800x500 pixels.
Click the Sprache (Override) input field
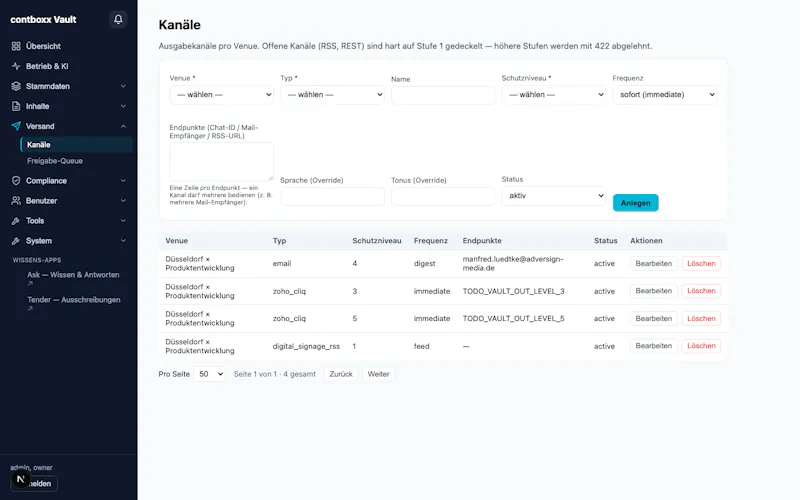(x=332, y=196)
